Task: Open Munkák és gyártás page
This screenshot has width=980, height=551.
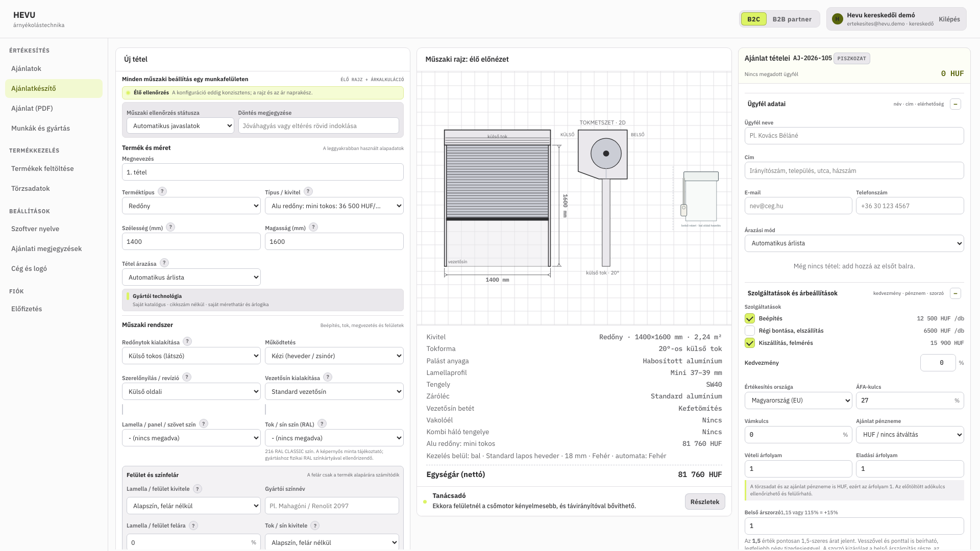Action: click(x=54, y=128)
